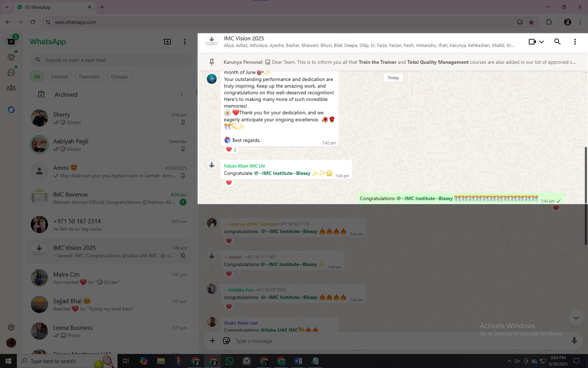Open Aabiyah Pagli chat
Image resolution: width=588 pixels, height=368 pixels.
(109, 145)
